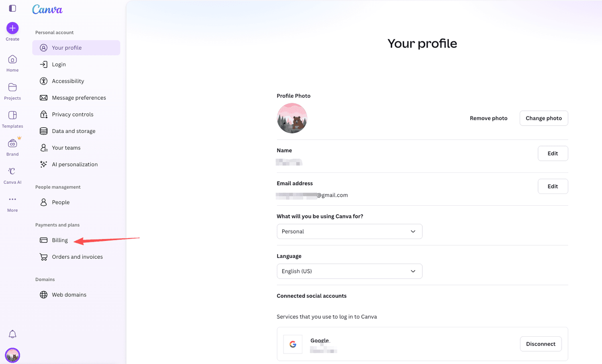Image resolution: width=602 pixels, height=364 pixels.
Task: Click the Change photo button
Action: [544, 118]
